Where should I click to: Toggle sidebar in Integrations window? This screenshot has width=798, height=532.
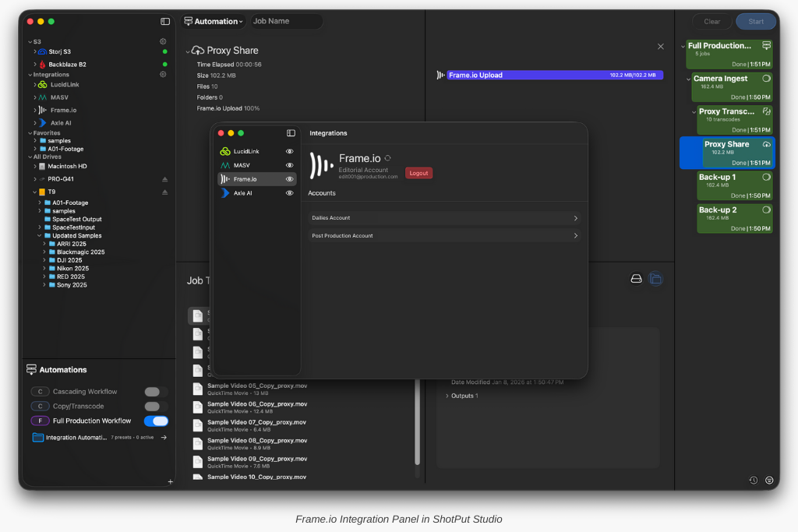pos(291,133)
